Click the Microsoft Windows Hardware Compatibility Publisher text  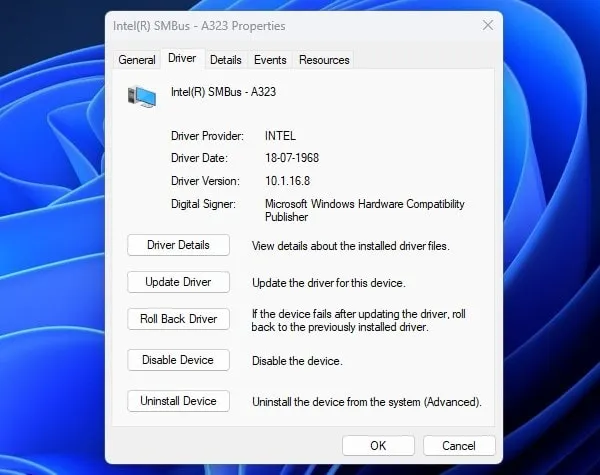365,211
